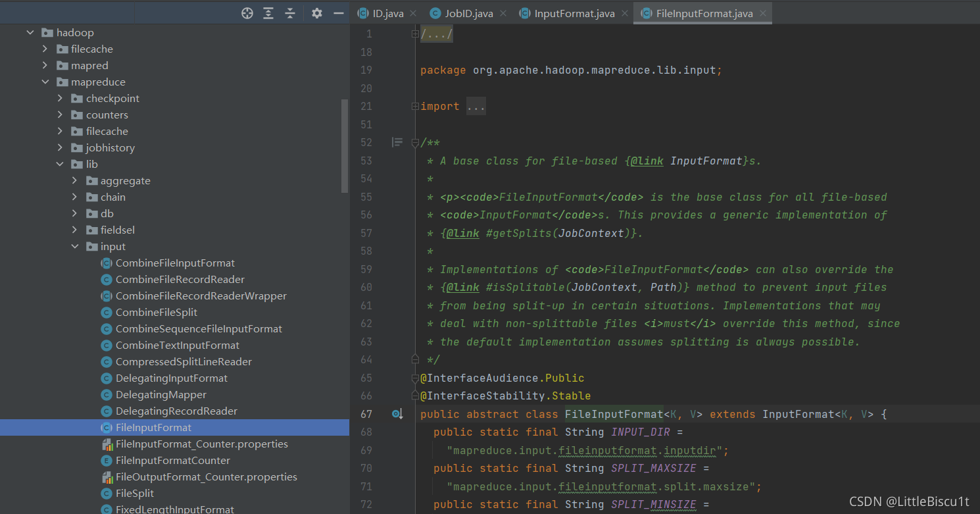Close the FileInputFormat.java tab
Screen dimensions: 980x514
point(762,13)
